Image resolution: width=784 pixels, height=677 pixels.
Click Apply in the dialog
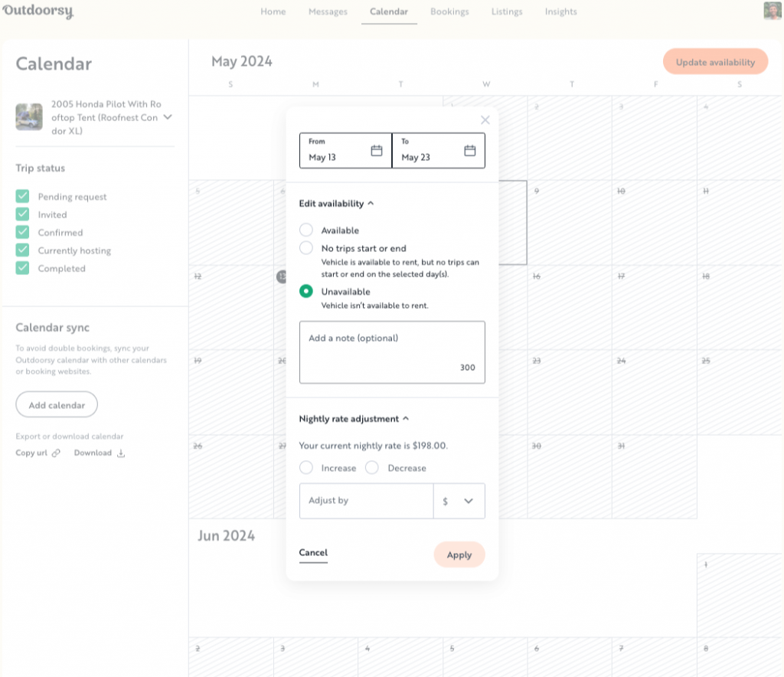coord(459,554)
